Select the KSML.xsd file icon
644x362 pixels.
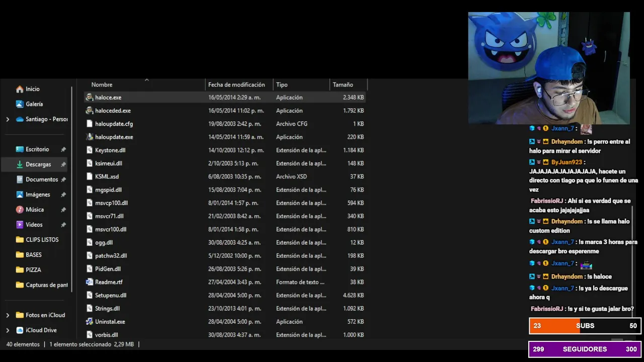tap(90, 176)
